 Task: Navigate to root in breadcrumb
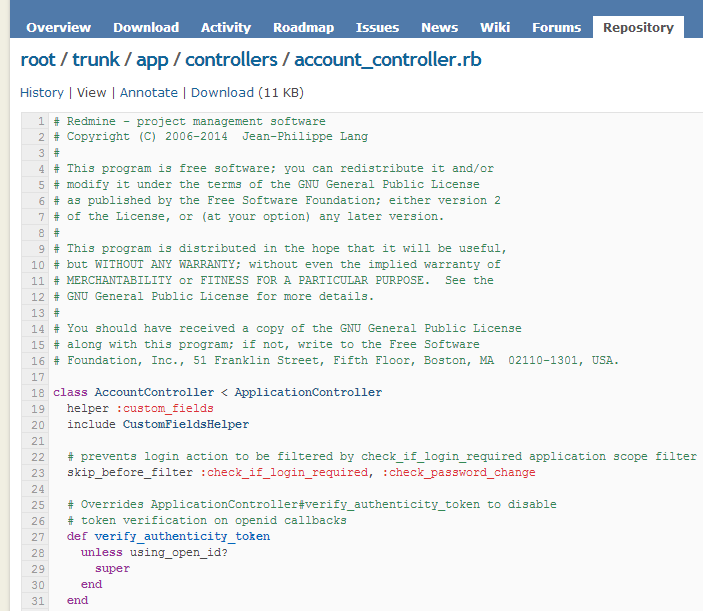pyautogui.click(x=38, y=60)
